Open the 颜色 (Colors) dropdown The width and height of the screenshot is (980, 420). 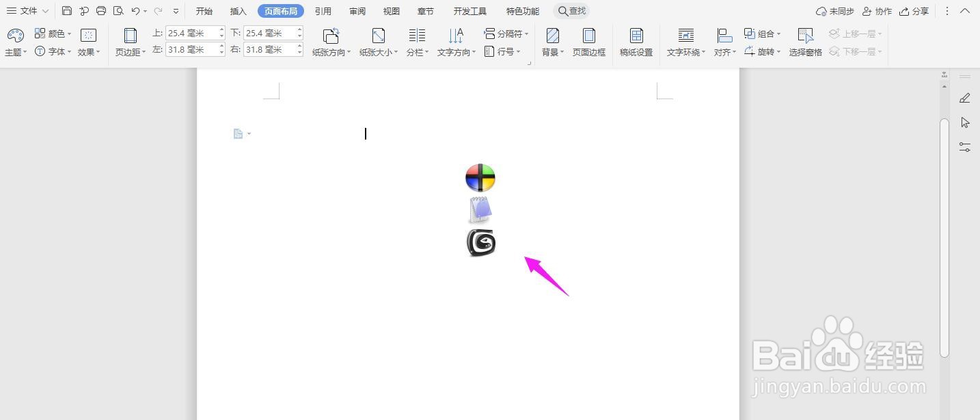point(53,34)
